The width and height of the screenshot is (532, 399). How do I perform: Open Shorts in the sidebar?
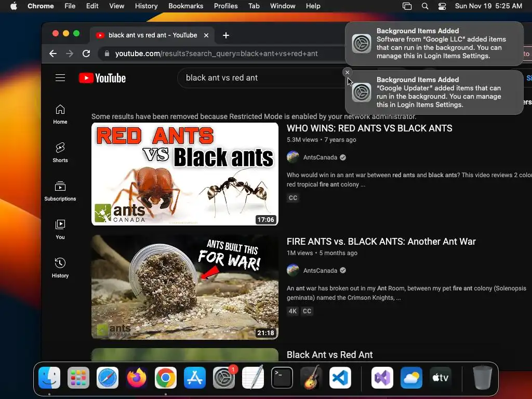tap(60, 153)
